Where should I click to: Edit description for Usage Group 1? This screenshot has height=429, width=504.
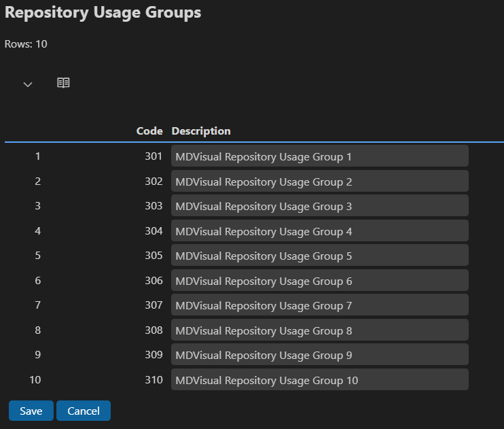pos(320,156)
